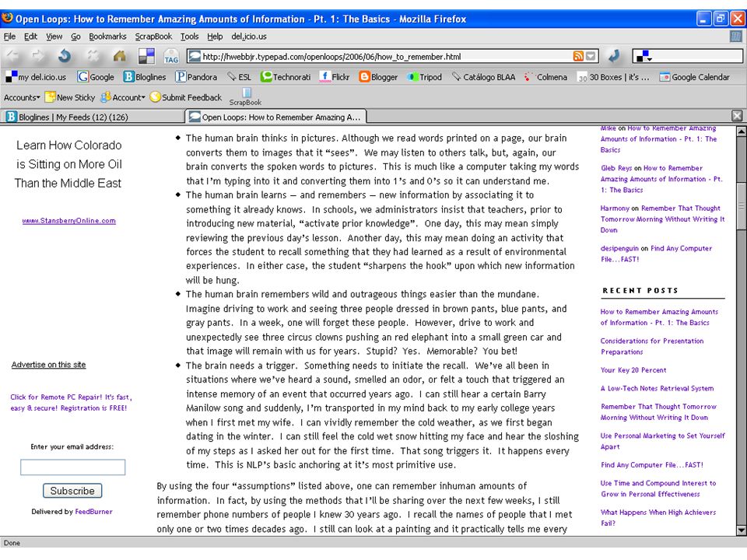Click the email address input field

click(x=73, y=467)
